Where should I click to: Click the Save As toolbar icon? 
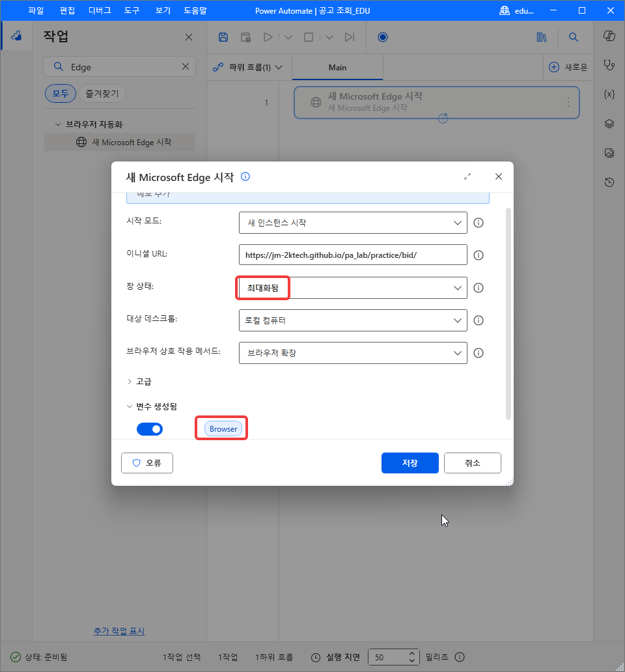pyautogui.click(x=245, y=37)
